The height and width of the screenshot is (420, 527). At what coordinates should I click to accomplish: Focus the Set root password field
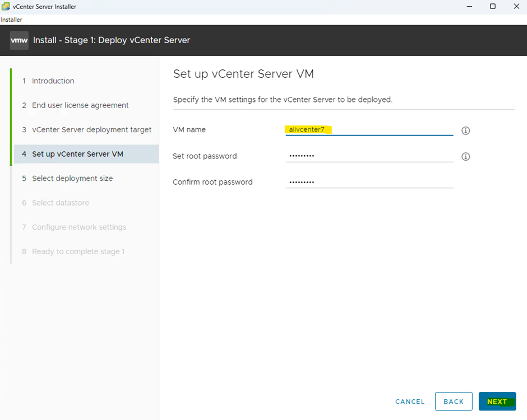tap(369, 156)
